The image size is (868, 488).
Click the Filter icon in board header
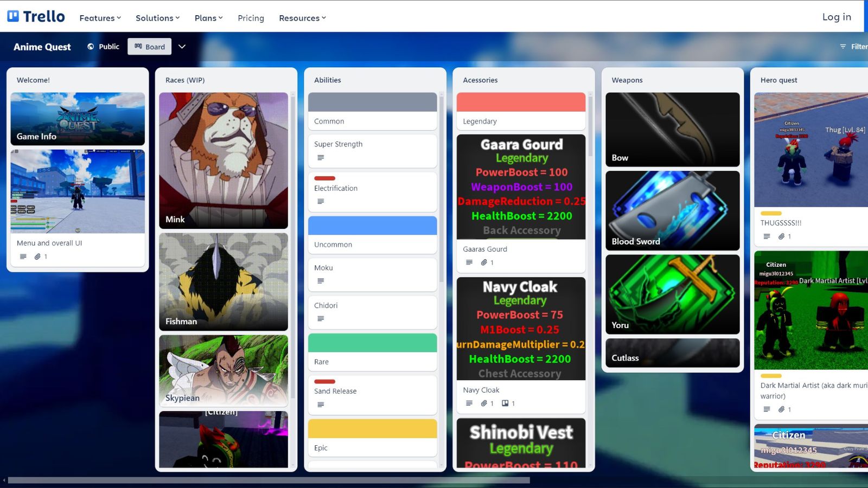point(843,47)
